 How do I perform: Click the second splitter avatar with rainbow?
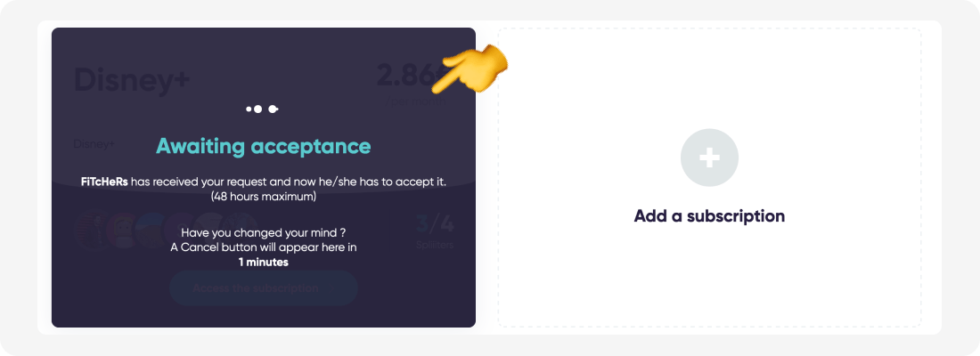[123, 231]
